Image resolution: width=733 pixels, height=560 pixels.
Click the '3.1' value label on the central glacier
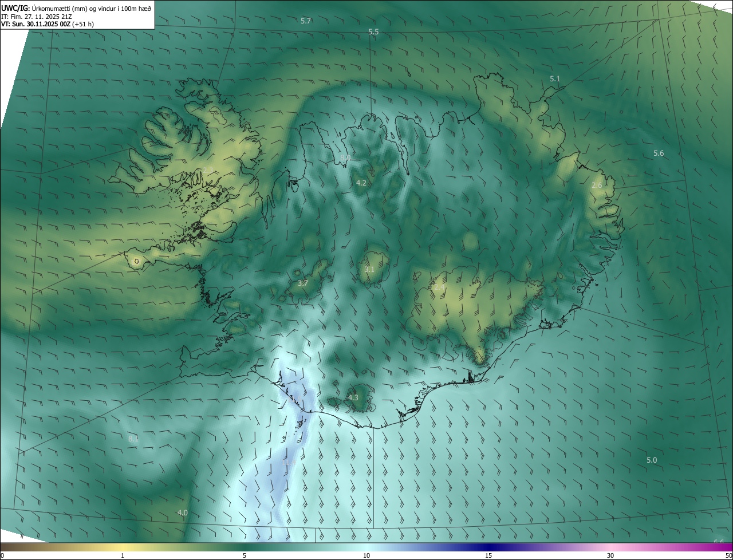point(369,269)
